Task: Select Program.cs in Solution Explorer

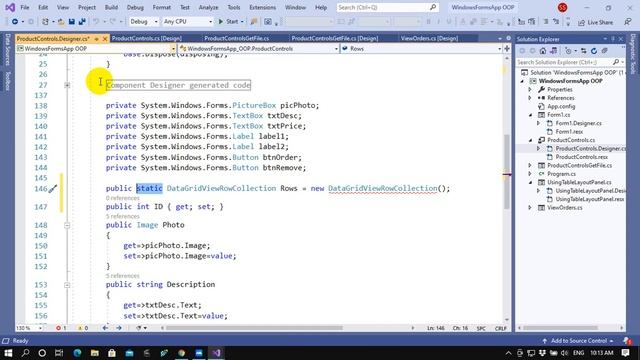Action: point(561,174)
